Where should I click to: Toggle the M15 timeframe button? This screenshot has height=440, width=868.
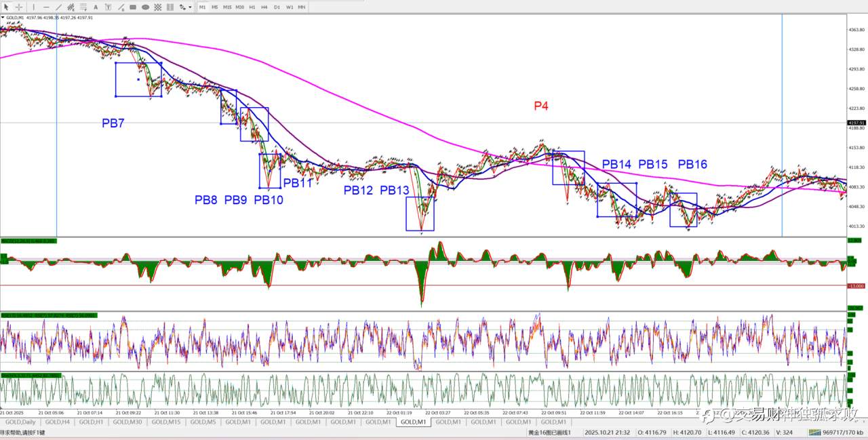point(227,7)
